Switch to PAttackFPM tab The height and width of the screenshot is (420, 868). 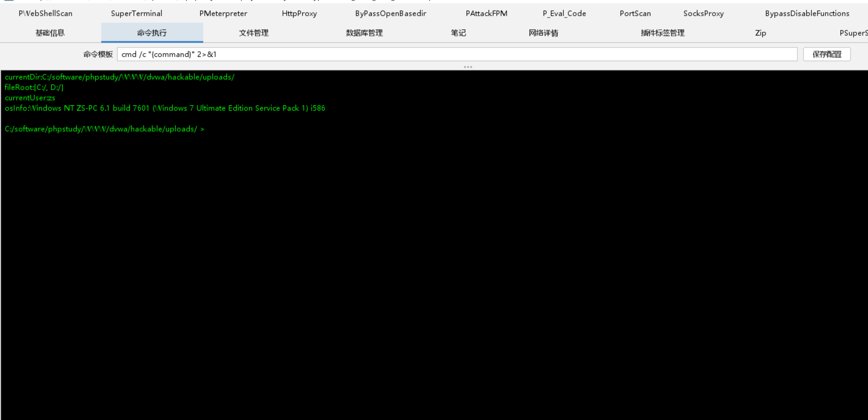click(487, 14)
